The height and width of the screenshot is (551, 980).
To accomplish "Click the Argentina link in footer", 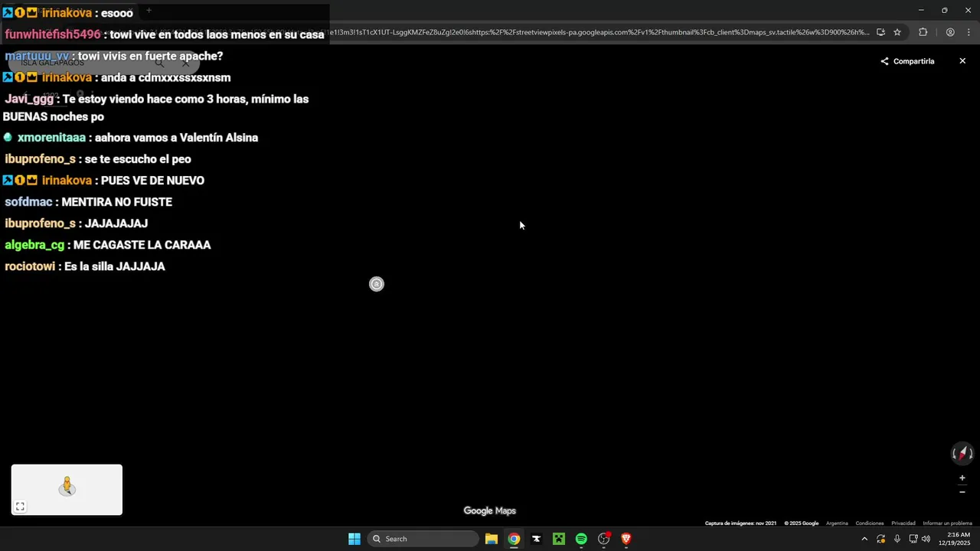I will tap(837, 523).
